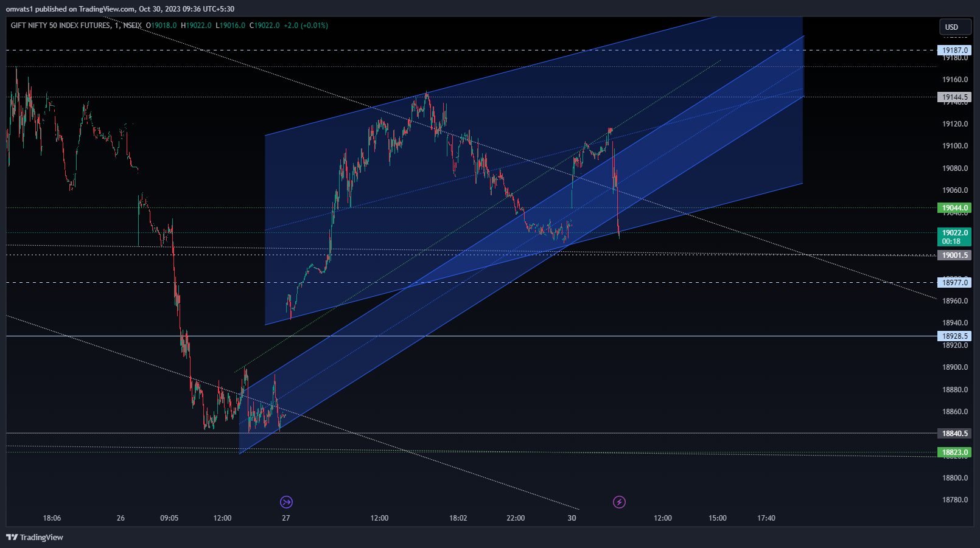
Task: Click the 18:02 time axis label
Action: [458, 518]
